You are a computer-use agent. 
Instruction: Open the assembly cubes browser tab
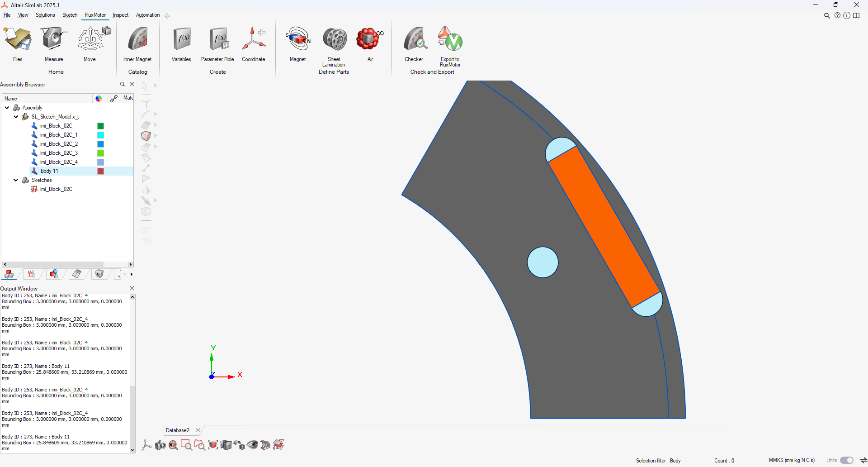pyautogui.click(x=9, y=274)
